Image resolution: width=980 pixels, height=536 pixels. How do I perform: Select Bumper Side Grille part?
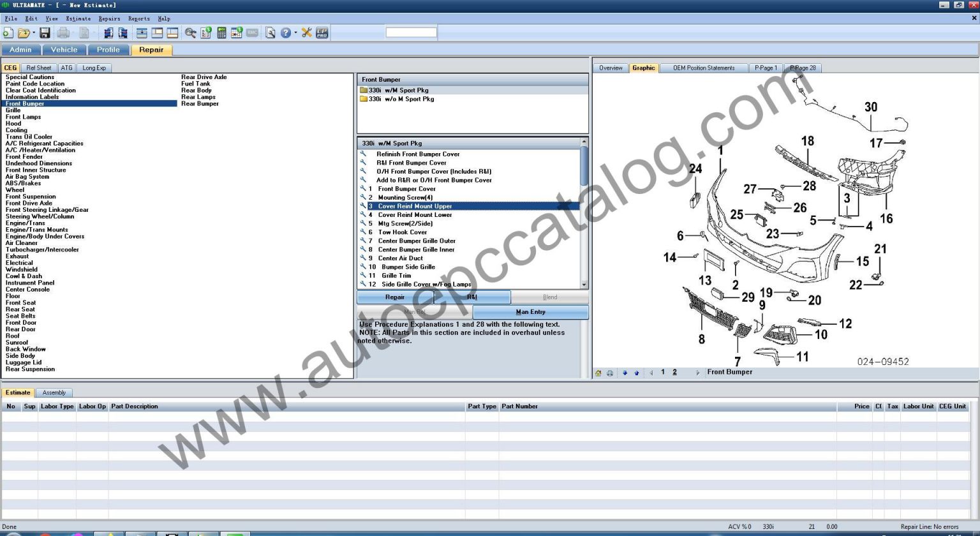point(408,267)
